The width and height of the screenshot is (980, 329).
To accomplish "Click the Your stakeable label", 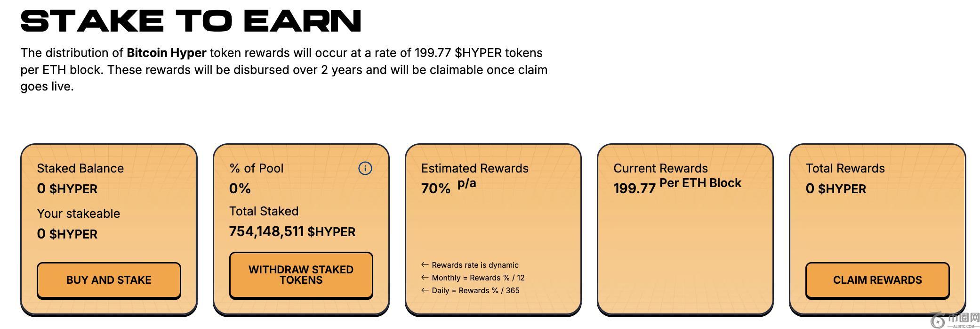I will (x=78, y=214).
